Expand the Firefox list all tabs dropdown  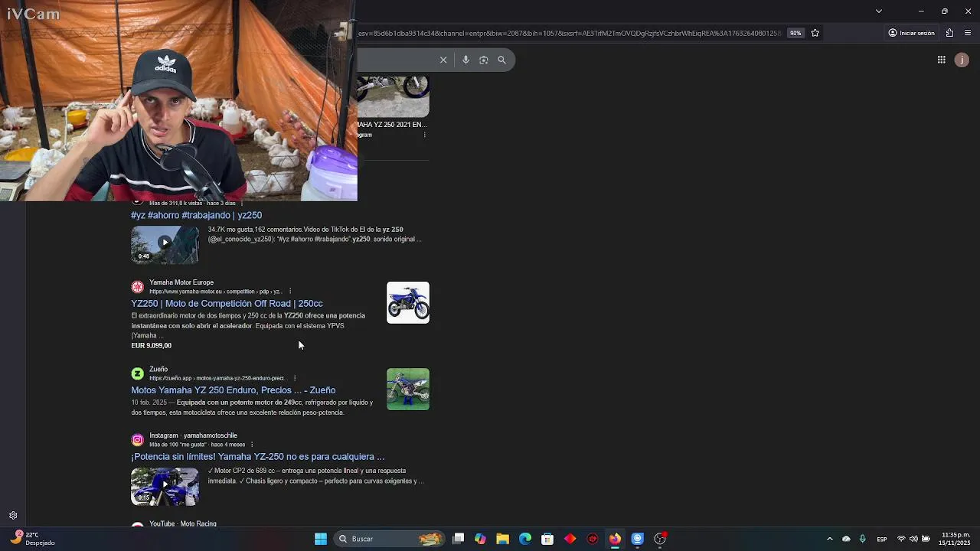[x=879, y=11]
